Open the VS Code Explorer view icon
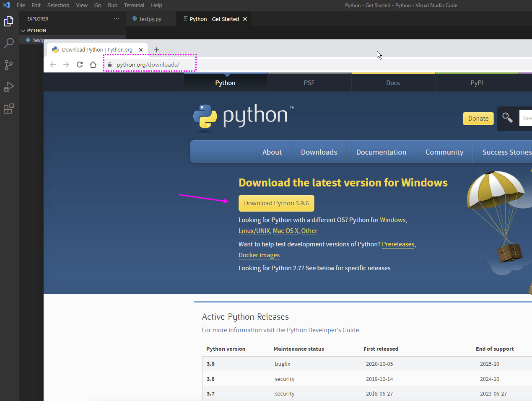Image resolution: width=532 pixels, height=401 pixels. [x=9, y=21]
